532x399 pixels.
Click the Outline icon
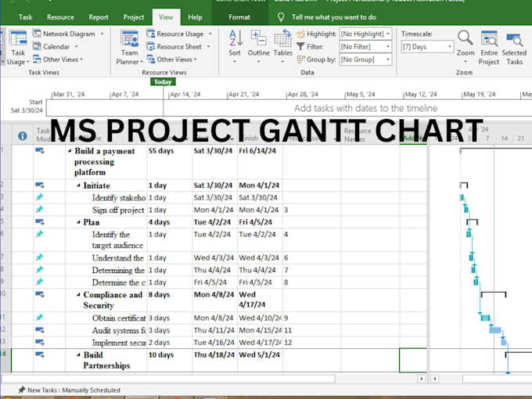[x=258, y=38]
